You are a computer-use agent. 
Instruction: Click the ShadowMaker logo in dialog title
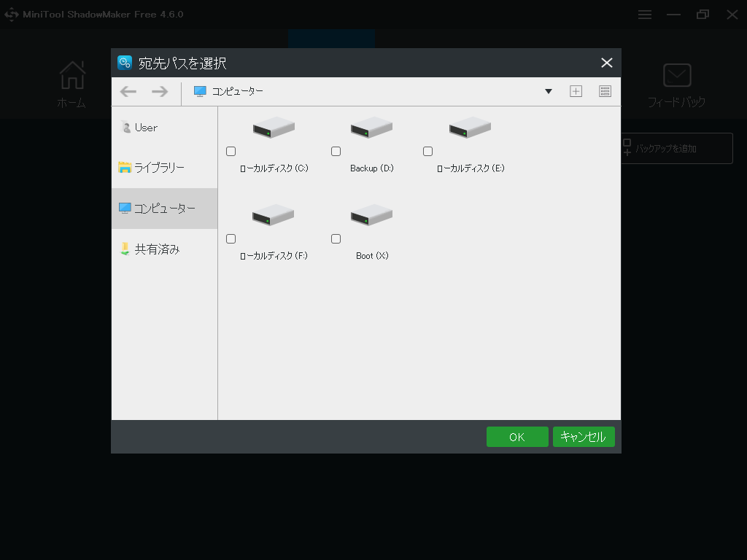125,63
